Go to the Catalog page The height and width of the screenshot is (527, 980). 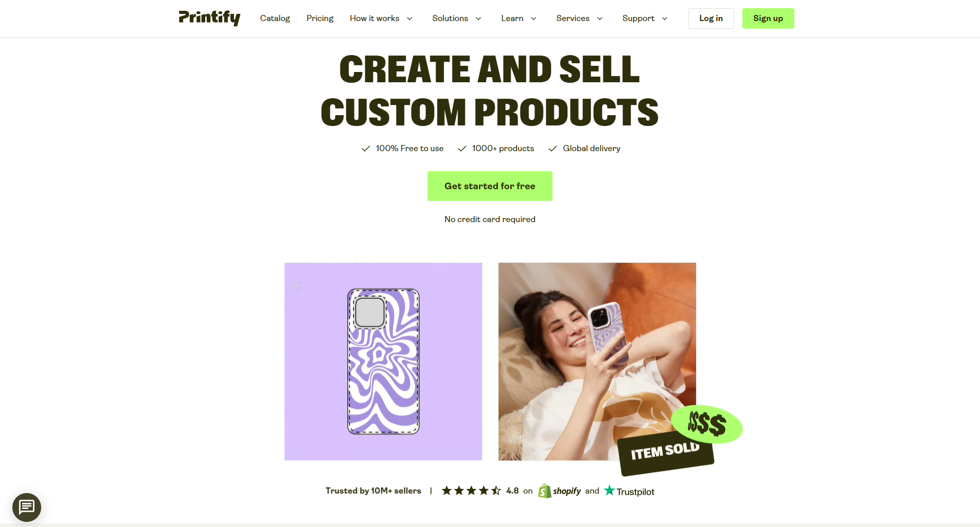[x=275, y=19]
